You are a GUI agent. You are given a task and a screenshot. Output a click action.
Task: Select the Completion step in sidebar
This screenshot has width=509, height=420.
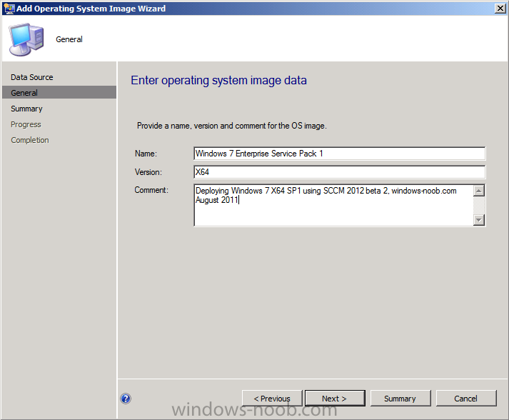[30, 140]
